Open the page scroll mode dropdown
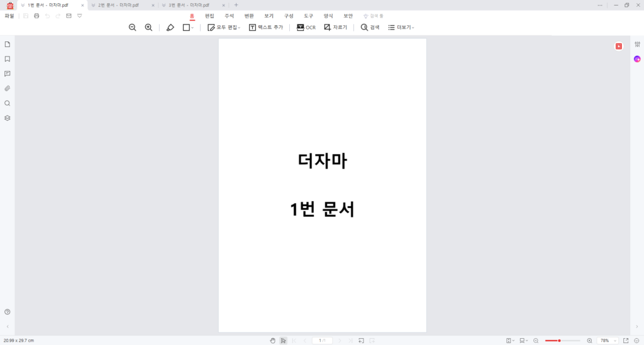Image resolution: width=644 pixels, height=345 pixels. pos(510,341)
